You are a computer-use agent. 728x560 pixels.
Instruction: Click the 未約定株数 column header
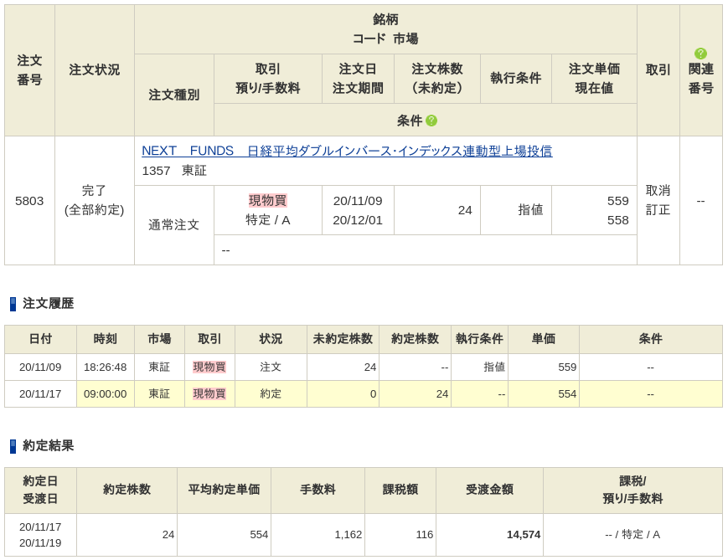point(343,339)
